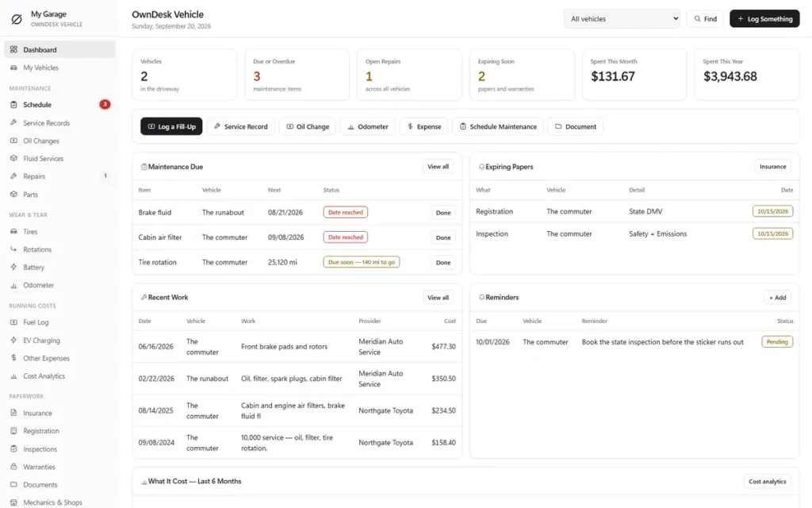Navigate to Cost Analytics page

[59, 375]
